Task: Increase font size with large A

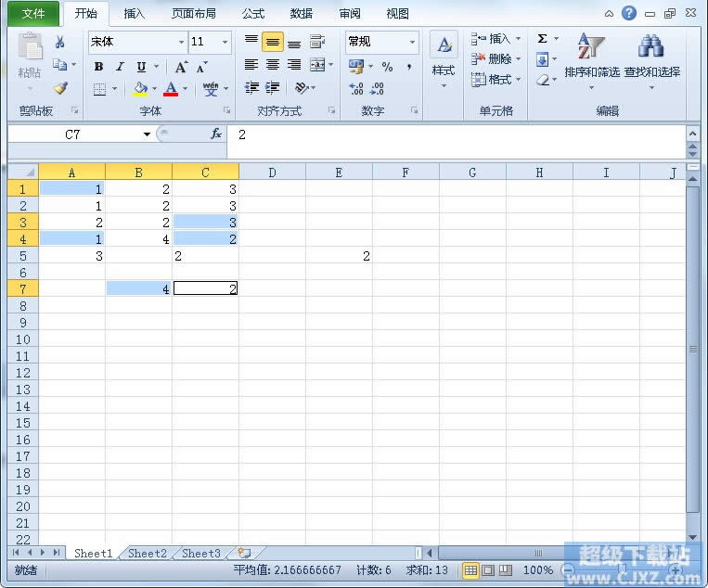Action: coord(181,67)
